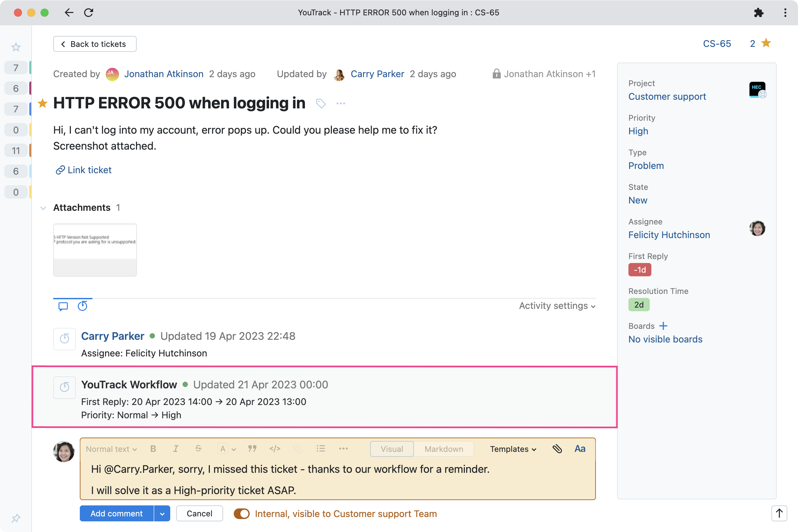Unstar the ticket via star beside title
This screenshot has width=798, height=532.
[x=43, y=103]
